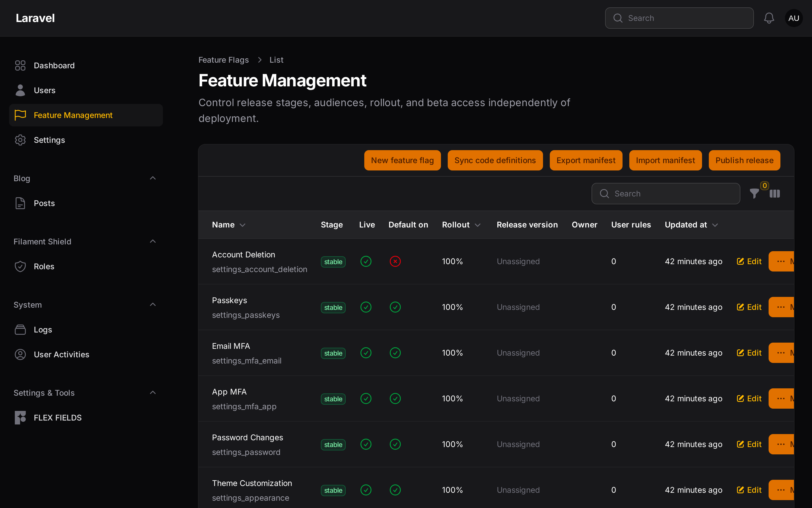This screenshot has height=508, width=812.
Task: Click the Import manifest button
Action: pyautogui.click(x=665, y=160)
